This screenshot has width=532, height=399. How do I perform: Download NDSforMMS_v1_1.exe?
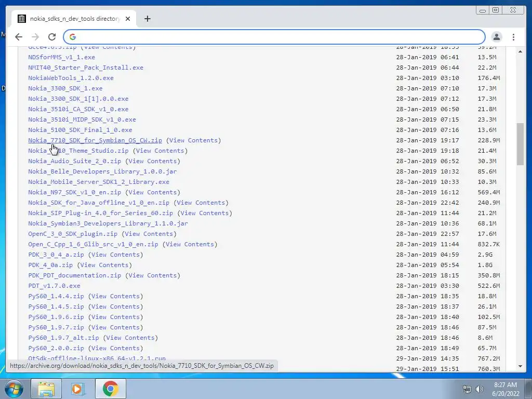pyautogui.click(x=61, y=57)
